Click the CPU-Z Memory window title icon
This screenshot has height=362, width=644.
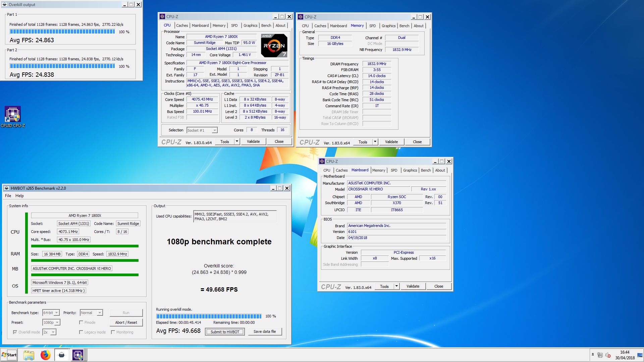[x=301, y=17]
